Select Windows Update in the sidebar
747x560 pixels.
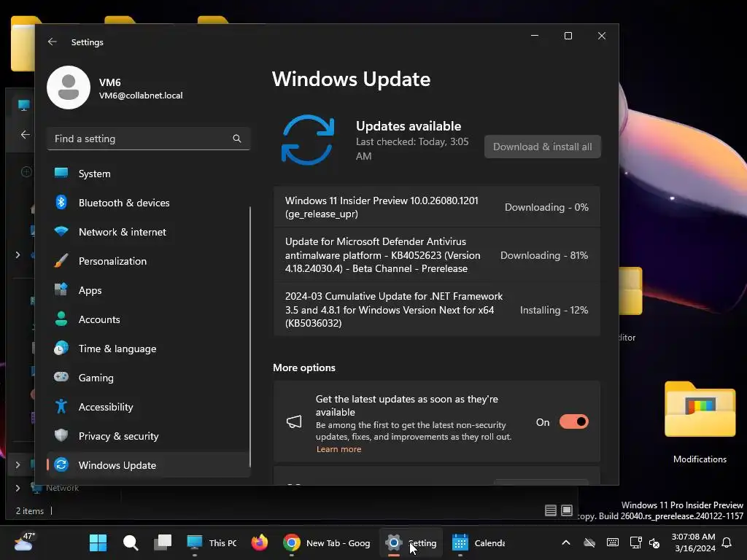(148, 465)
